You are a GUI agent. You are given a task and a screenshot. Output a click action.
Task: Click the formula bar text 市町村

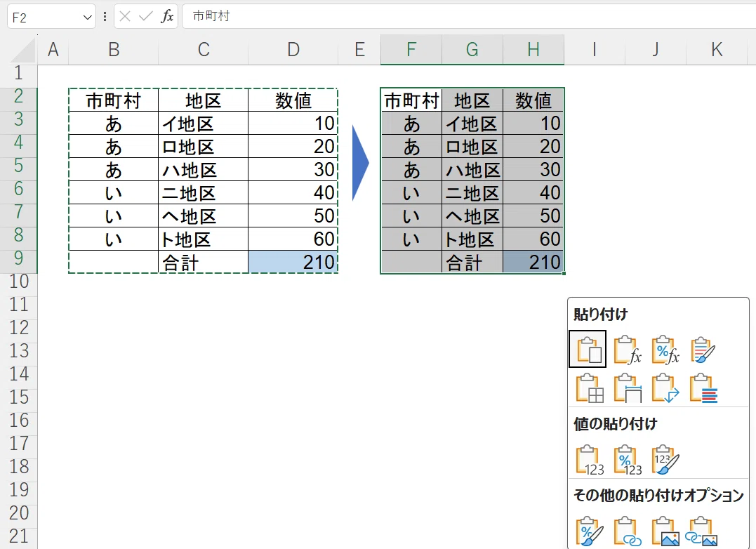point(211,16)
